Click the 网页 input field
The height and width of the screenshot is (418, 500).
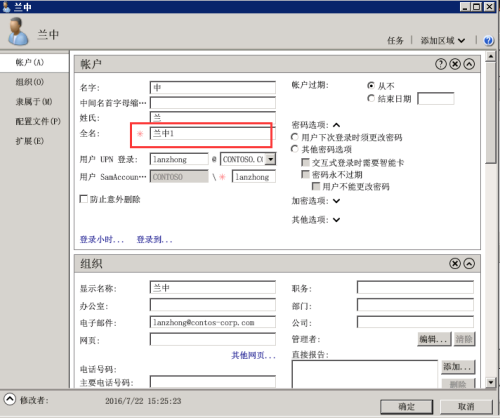(213, 340)
